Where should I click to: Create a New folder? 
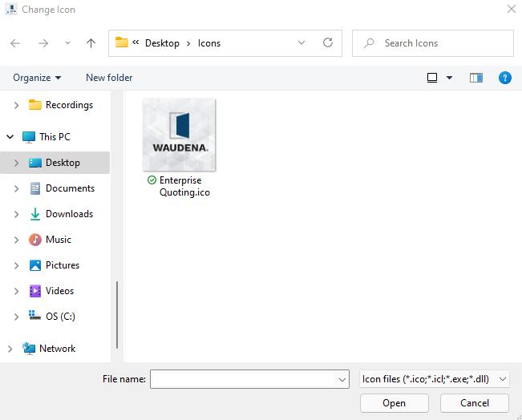point(109,78)
